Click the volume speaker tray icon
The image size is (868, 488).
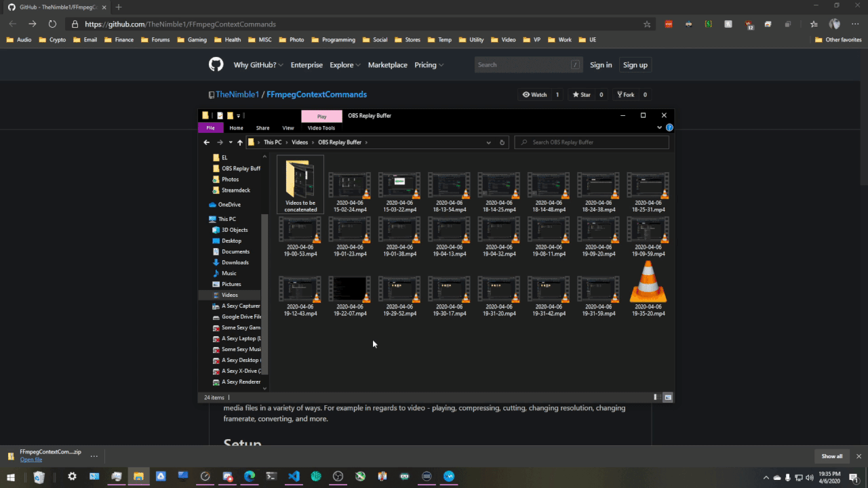[809, 477]
